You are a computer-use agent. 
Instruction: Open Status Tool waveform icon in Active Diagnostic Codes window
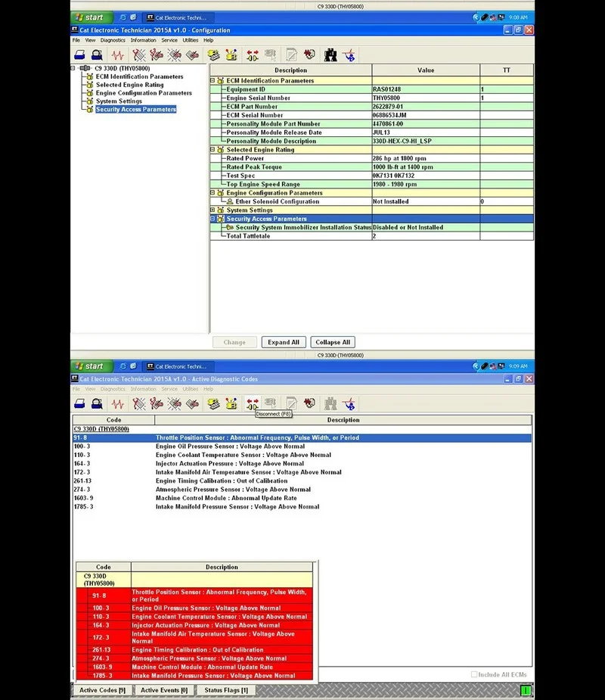tap(118, 403)
